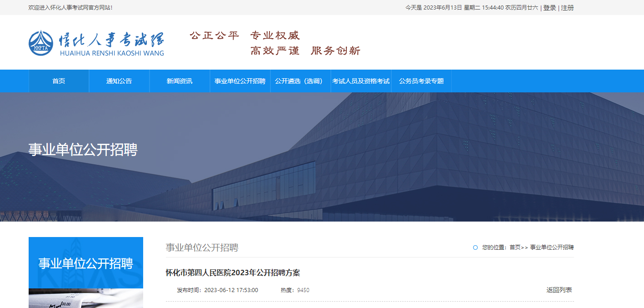Click the 怀化人事考试网 calligraphy site title

(x=111, y=40)
